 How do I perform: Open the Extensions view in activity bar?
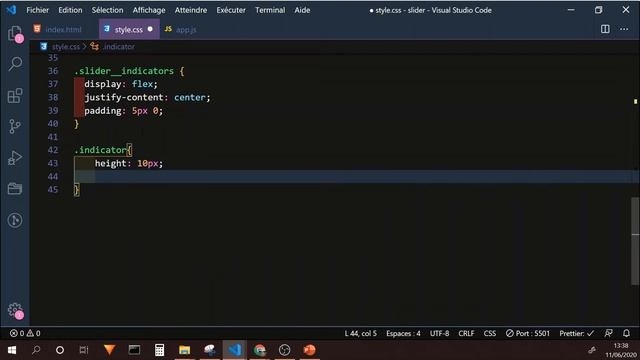15,96
